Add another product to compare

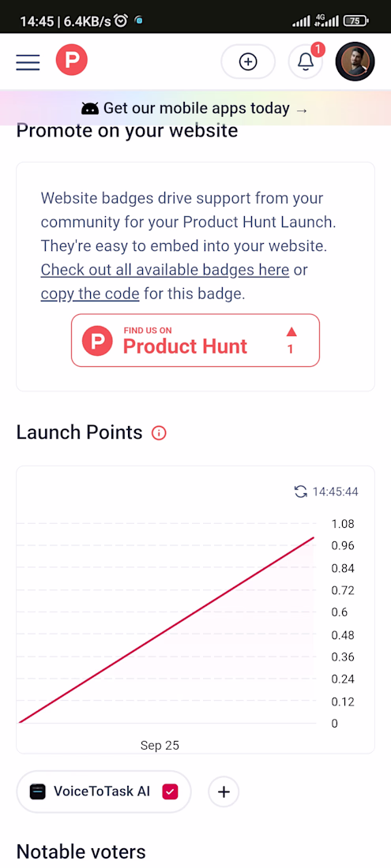click(224, 791)
